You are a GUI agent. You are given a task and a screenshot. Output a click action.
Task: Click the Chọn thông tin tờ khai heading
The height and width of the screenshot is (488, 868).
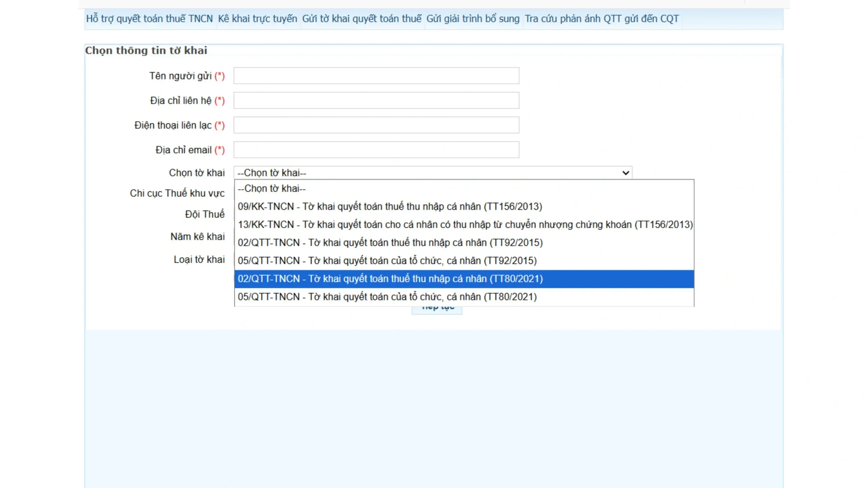pyautogui.click(x=146, y=50)
